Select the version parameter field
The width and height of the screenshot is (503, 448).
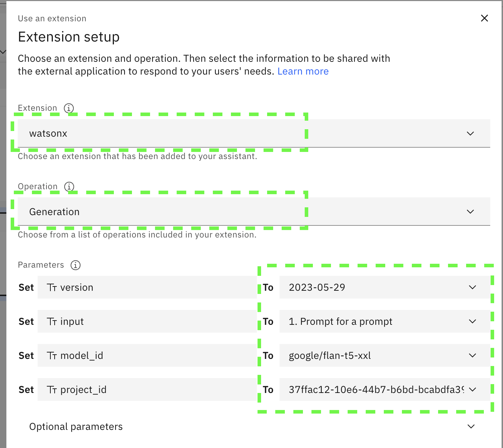point(147,287)
